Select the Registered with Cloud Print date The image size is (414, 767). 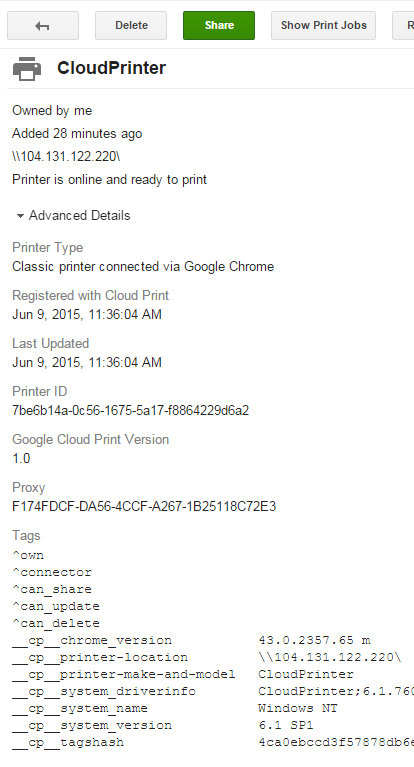pos(87,314)
